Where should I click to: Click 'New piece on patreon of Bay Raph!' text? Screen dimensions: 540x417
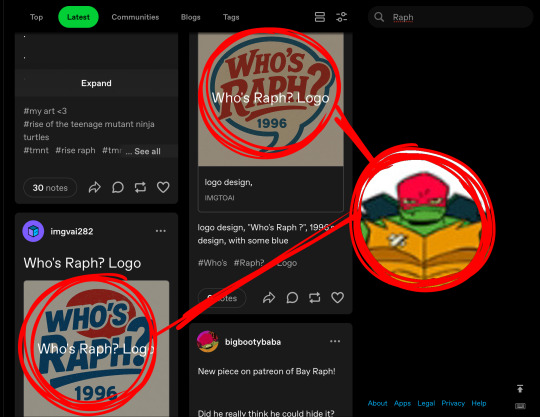tap(267, 371)
